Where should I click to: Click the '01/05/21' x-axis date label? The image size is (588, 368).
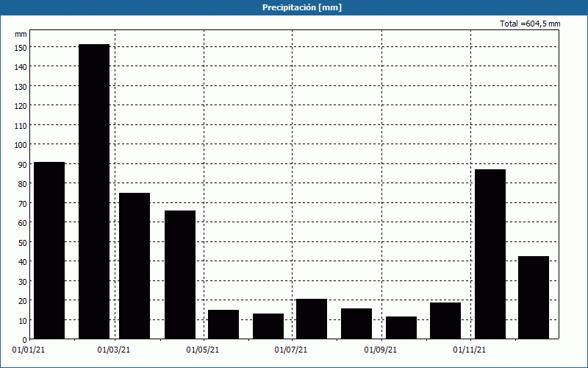pos(203,350)
